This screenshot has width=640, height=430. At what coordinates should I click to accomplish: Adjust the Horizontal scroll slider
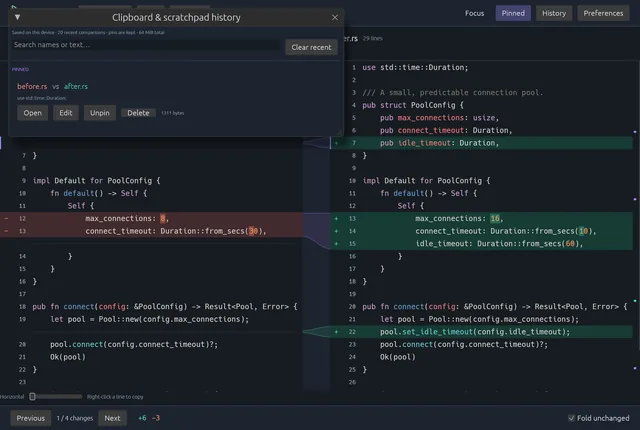tap(56, 397)
